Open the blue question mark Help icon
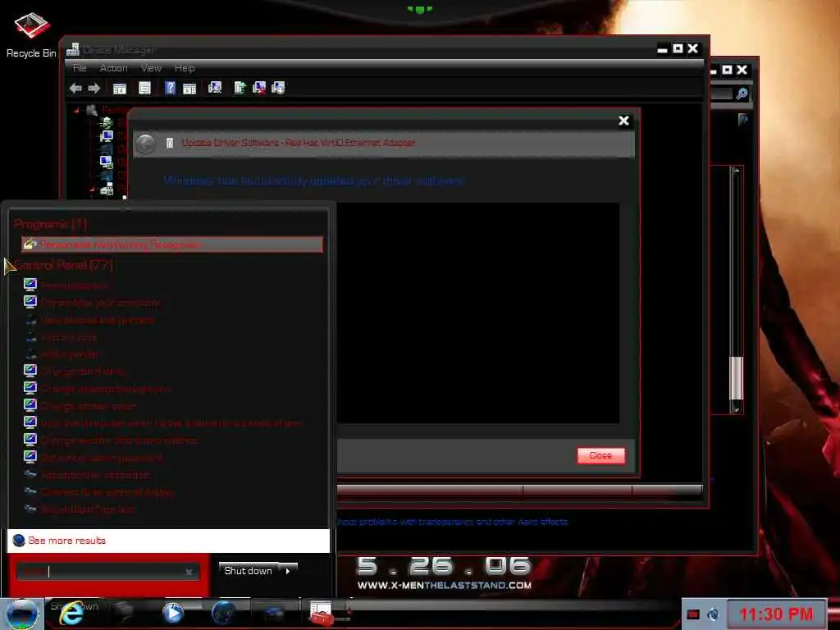840x630 pixels. [170, 88]
